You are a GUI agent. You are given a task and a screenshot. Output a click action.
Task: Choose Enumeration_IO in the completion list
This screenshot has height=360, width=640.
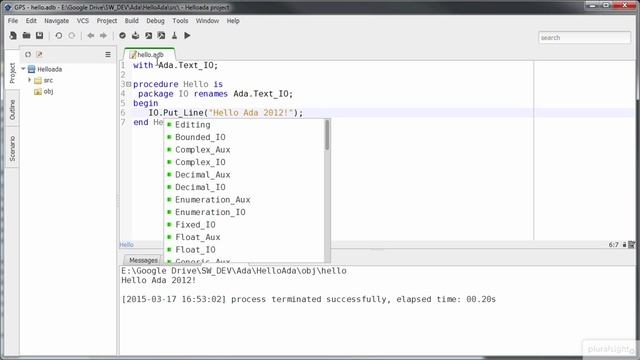point(244,212)
